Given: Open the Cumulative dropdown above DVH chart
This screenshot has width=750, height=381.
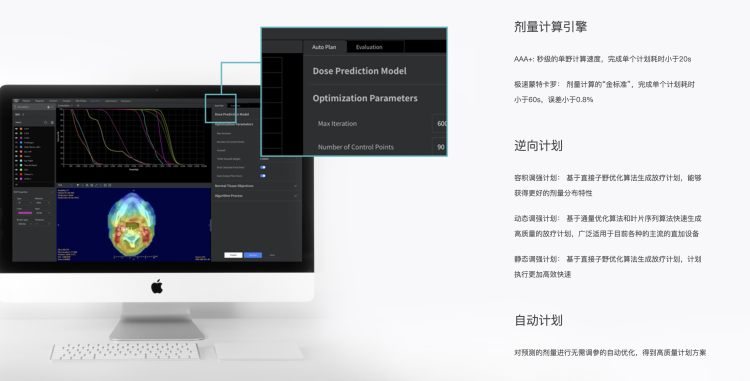Looking at the screenshot, I should coord(64,106).
